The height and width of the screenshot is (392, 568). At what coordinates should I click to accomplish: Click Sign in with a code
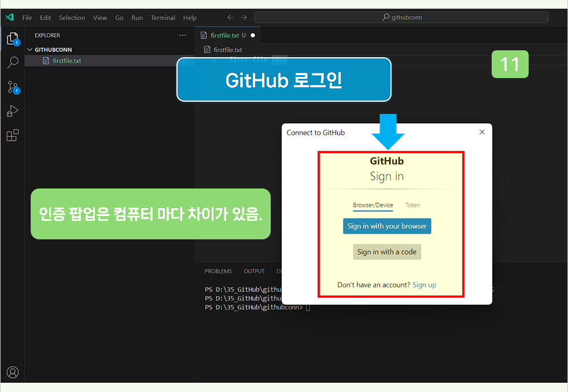click(x=387, y=252)
